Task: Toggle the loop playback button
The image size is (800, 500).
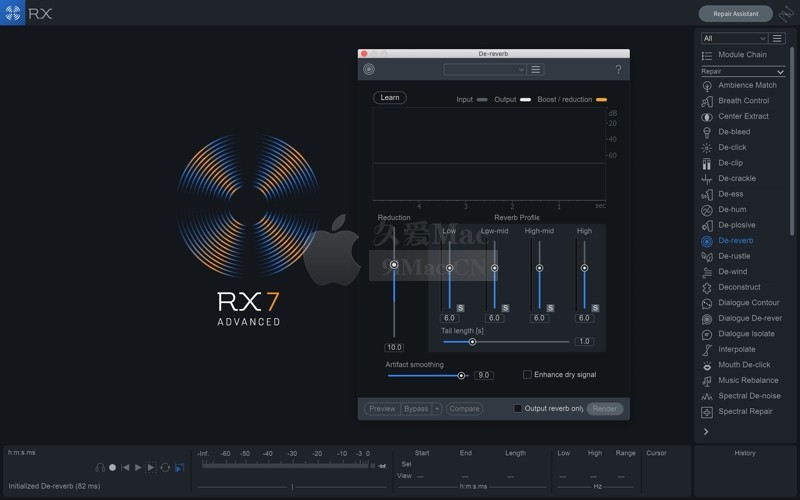Action: click(x=165, y=467)
